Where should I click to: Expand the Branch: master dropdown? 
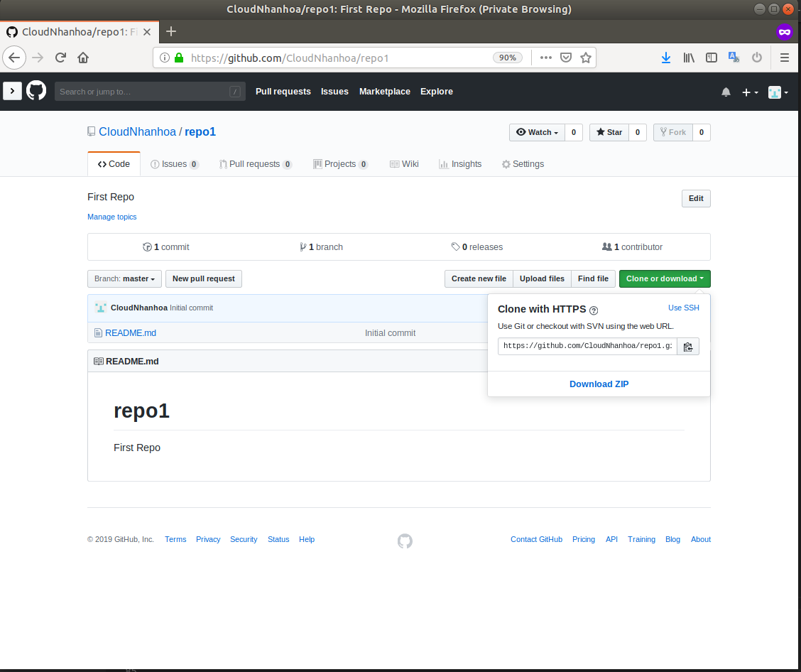pos(125,278)
